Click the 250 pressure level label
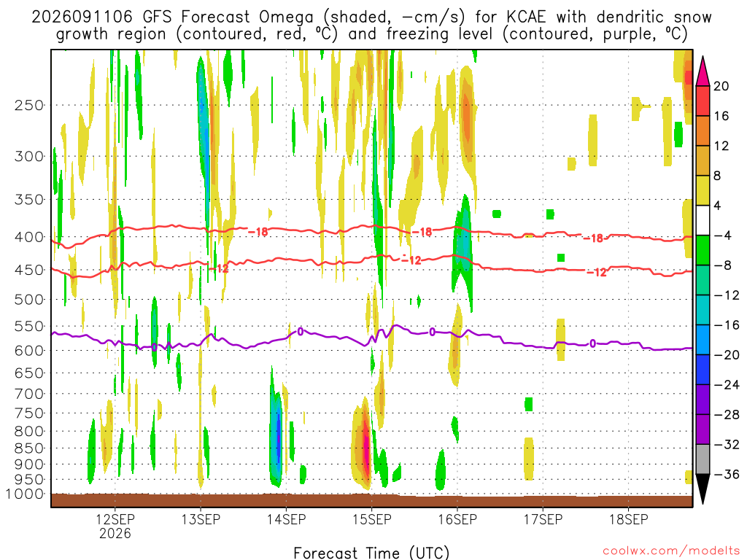The image size is (747, 560). (x=29, y=105)
